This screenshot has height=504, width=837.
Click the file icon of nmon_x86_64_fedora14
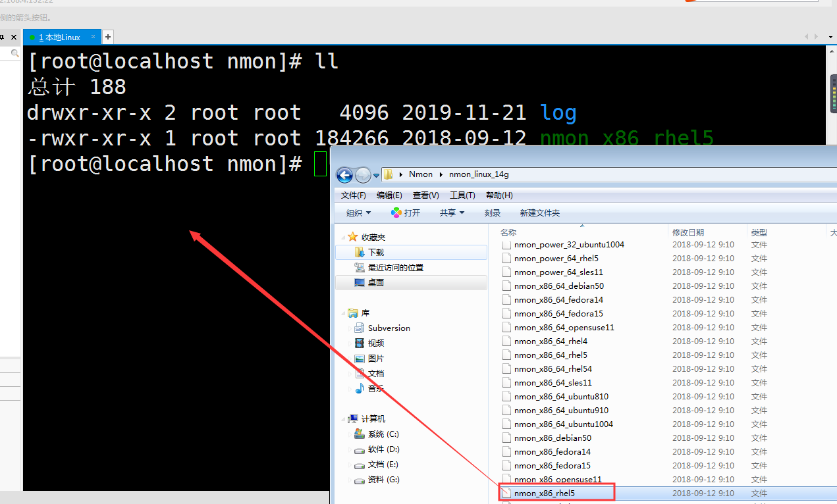coord(506,300)
